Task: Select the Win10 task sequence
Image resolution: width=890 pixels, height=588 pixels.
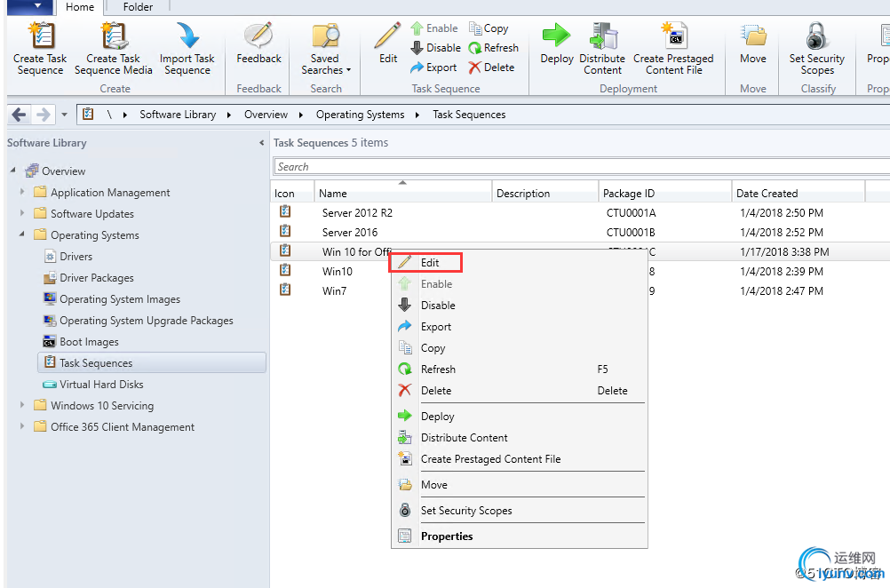Action: [338, 271]
